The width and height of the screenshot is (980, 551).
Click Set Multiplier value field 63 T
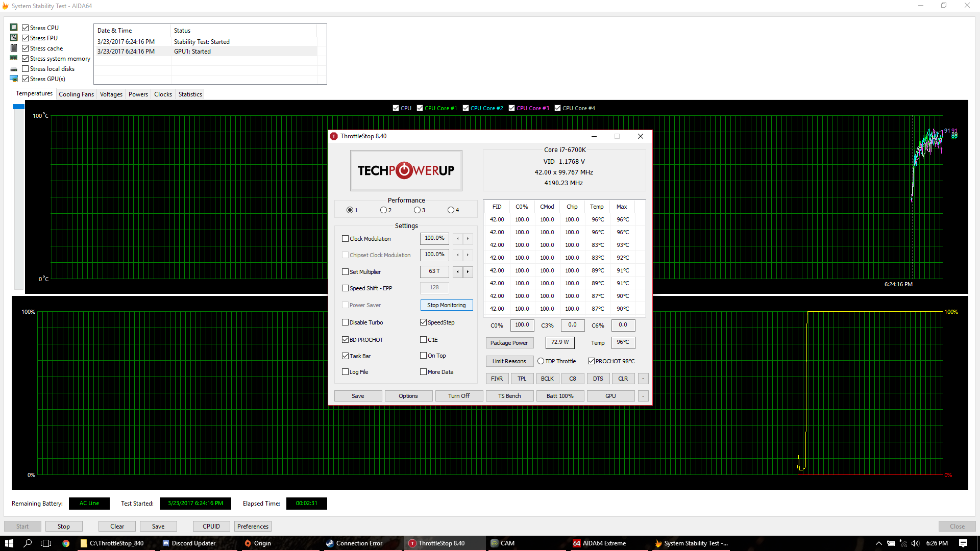(434, 271)
